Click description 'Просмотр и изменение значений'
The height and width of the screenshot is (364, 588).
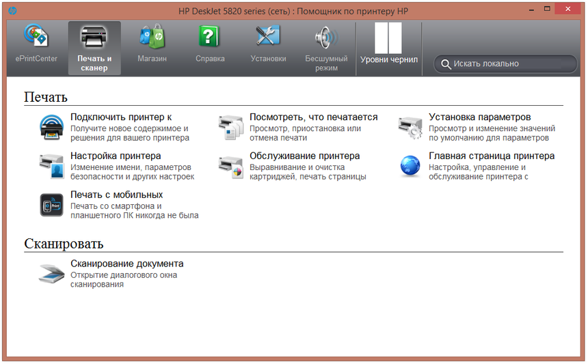coord(492,128)
